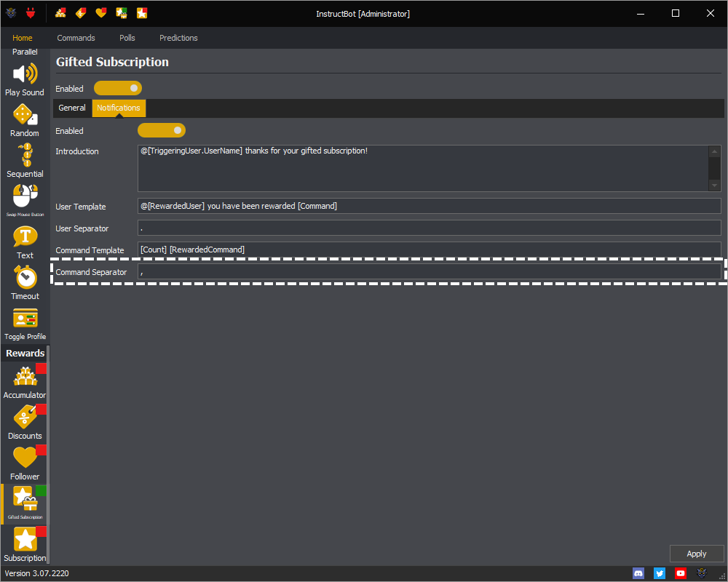Open the Commands menu tab
This screenshot has width=728, height=582.
point(76,38)
